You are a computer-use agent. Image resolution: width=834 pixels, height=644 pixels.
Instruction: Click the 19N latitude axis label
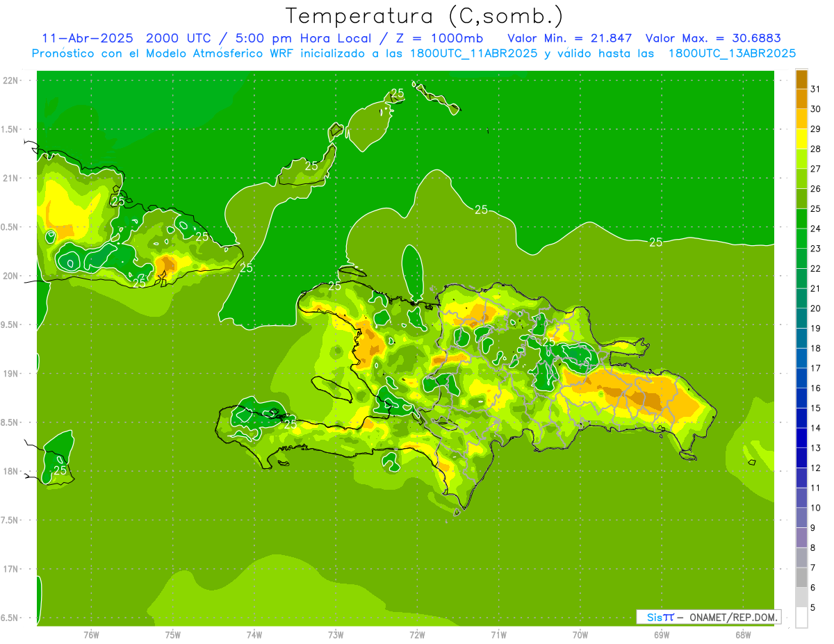pos(12,374)
